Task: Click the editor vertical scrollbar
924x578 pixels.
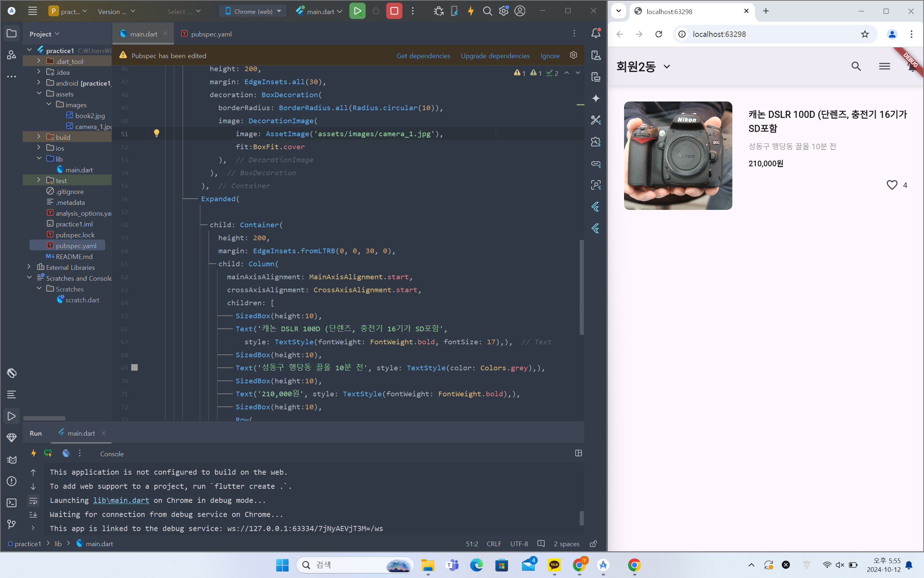Action: point(581,287)
